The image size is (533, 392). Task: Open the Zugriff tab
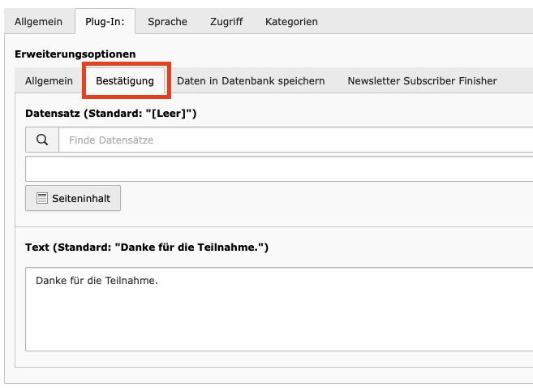(x=226, y=22)
